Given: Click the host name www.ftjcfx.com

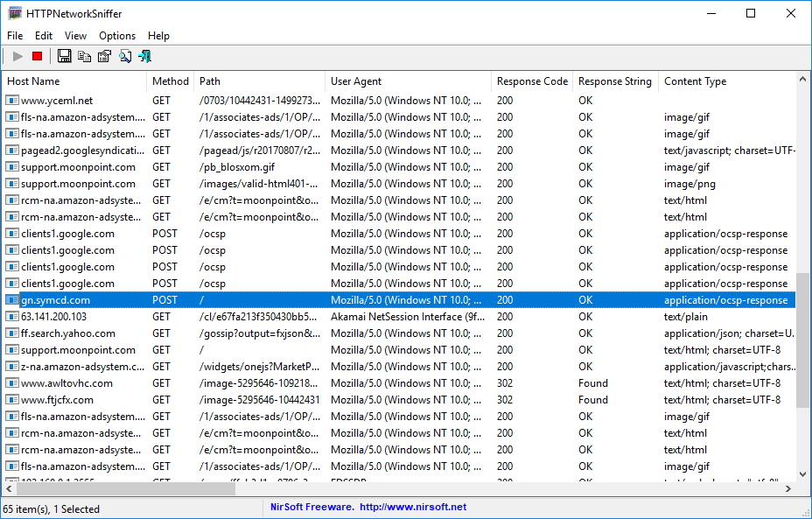Looking at the screenshot, I should (57, 400).
